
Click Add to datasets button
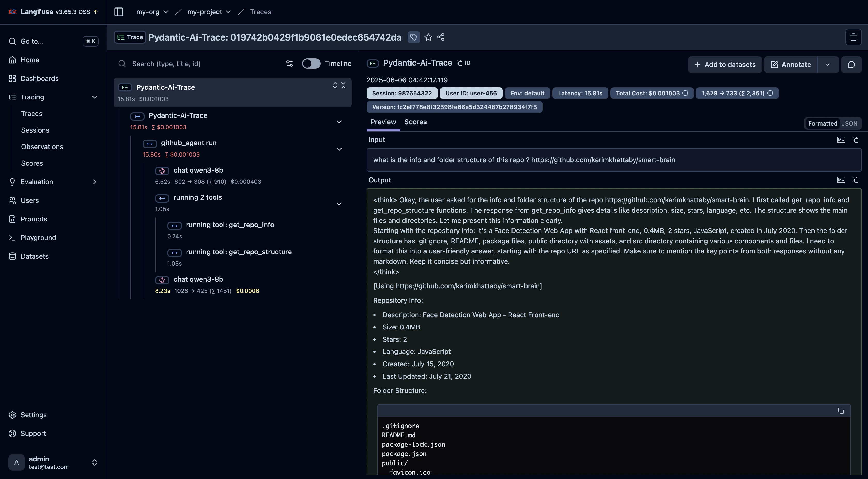[x=725, y=65]
